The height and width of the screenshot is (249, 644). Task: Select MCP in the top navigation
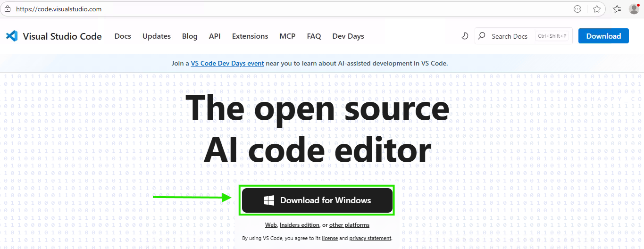(x=287, y=36)
